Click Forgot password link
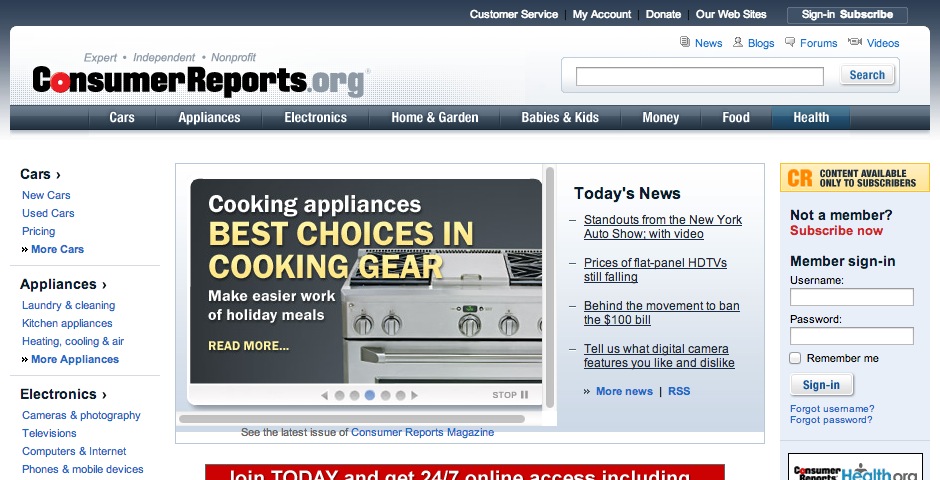 [x=831, y=419]
